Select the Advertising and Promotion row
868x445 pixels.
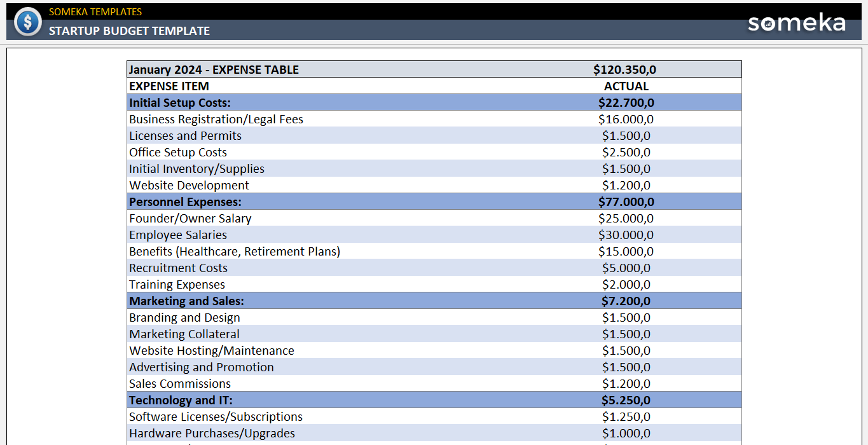point(434,367)
